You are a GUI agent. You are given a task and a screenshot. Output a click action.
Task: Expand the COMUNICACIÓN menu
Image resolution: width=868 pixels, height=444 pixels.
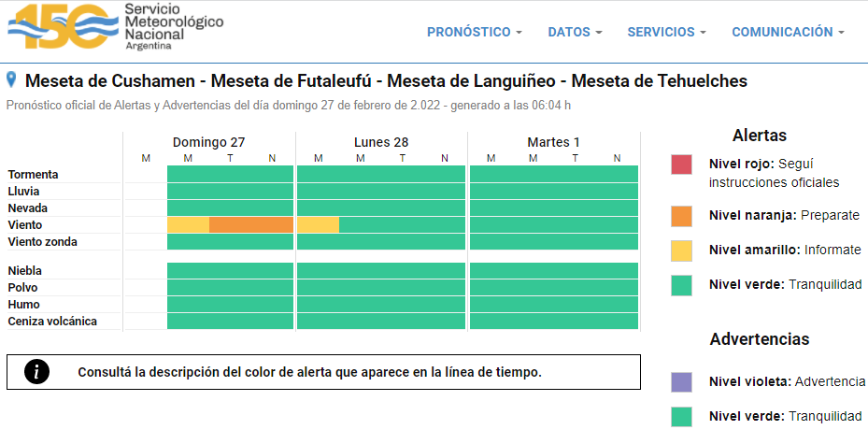point(788,32)
